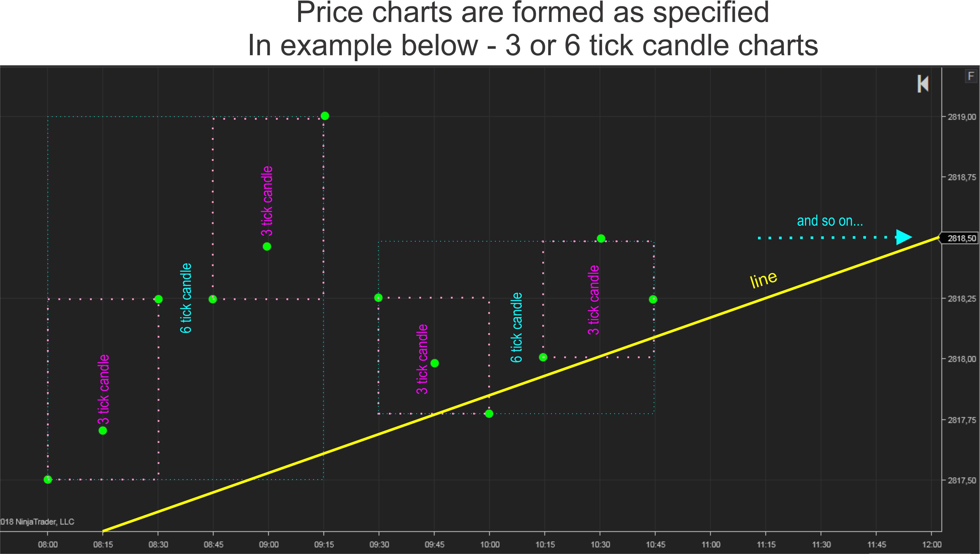Click the F button in chart corner
Image resolution: width=980 pixels, height=554 pixels.
970,76
